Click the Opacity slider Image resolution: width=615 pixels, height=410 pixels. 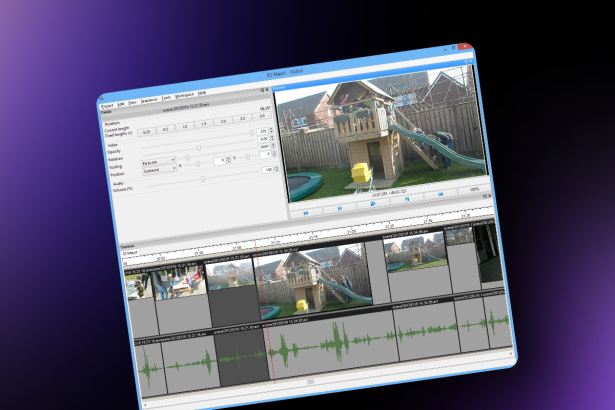[200, 148]
